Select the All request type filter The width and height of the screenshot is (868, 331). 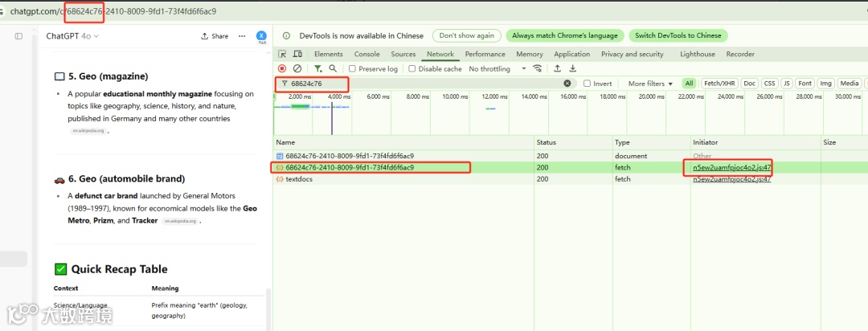tap(689, 84)
